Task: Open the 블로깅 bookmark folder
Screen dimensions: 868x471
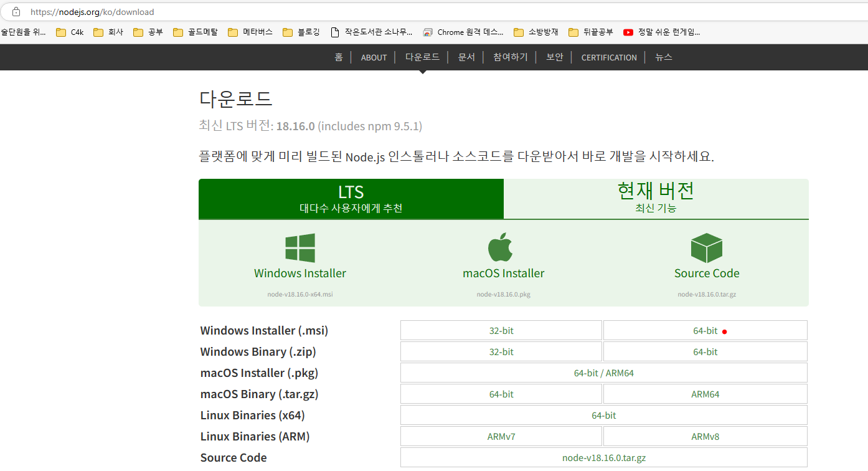Action: [x=301, y=32]
